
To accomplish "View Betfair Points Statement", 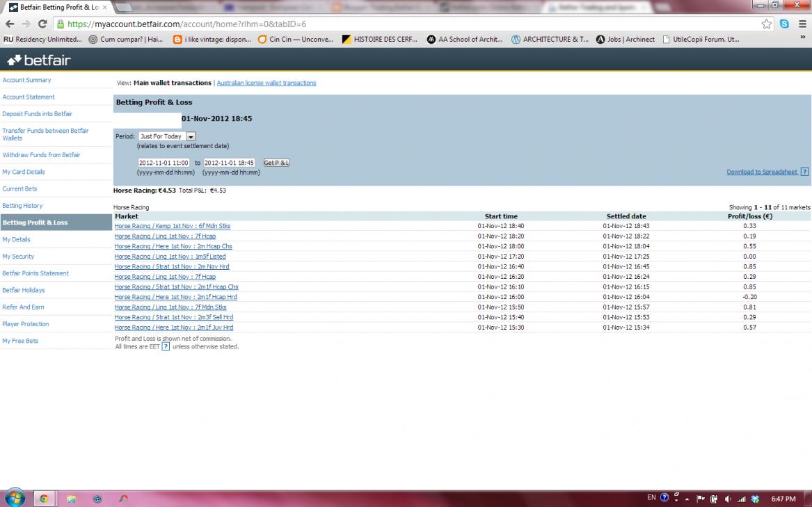I will 35,273.
